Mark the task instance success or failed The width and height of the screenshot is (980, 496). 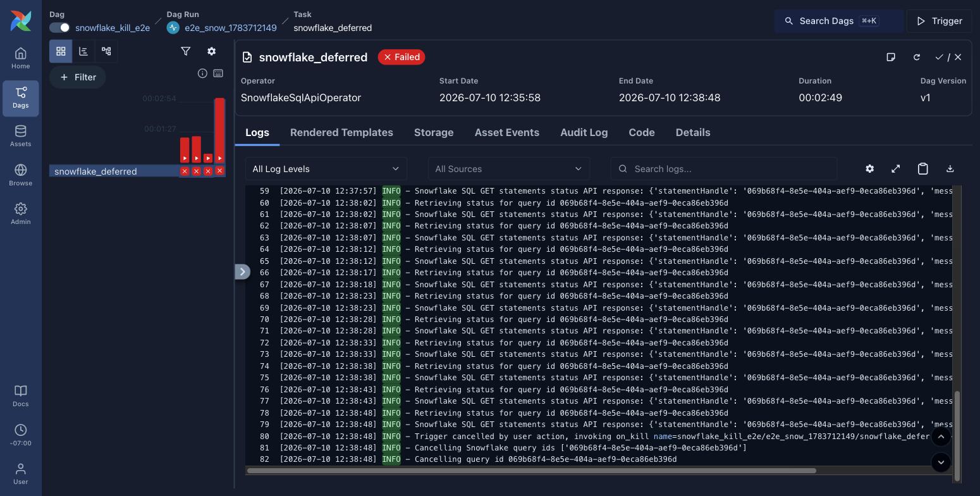tap(948, 57)
